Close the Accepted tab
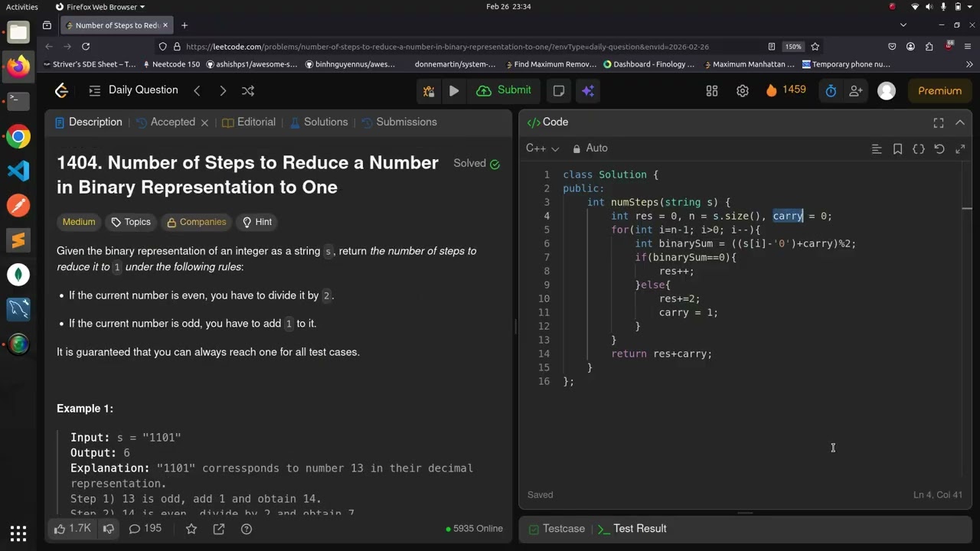The width and height of the screenshot is (980, 551). pyautogui.click(x=204, y=122)
